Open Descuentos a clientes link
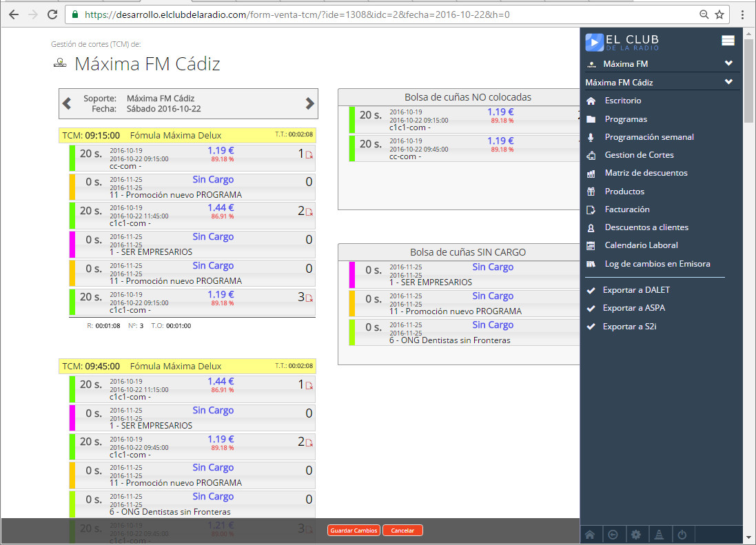Image resolution: width=756 pixels, height=545 pixels. coord(646,227)
